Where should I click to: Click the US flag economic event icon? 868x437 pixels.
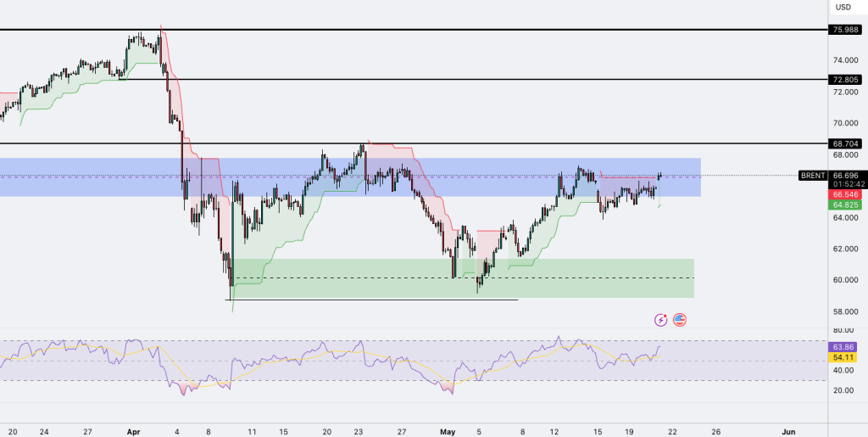[x=679, y=320]
